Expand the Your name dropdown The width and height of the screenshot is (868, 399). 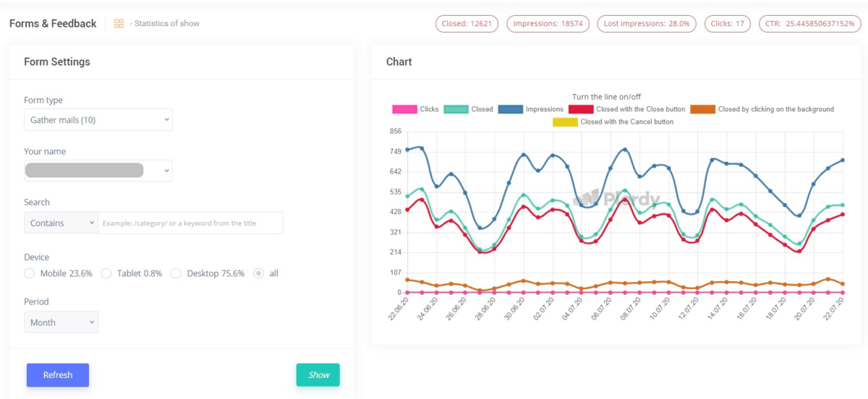(x=98, y=171)
